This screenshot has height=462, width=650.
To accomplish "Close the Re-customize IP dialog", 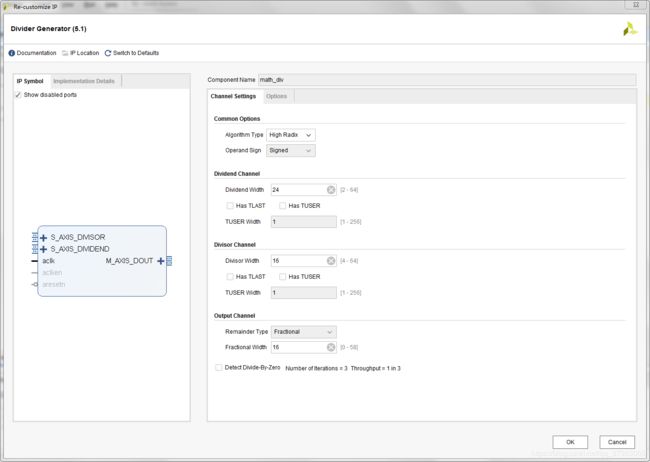I will click(636, 5).
